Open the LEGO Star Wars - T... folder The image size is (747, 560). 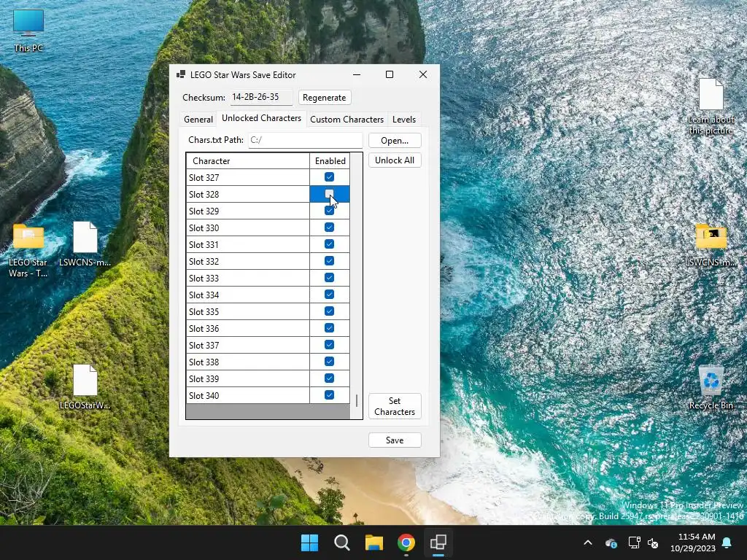[x=28, y=250]
